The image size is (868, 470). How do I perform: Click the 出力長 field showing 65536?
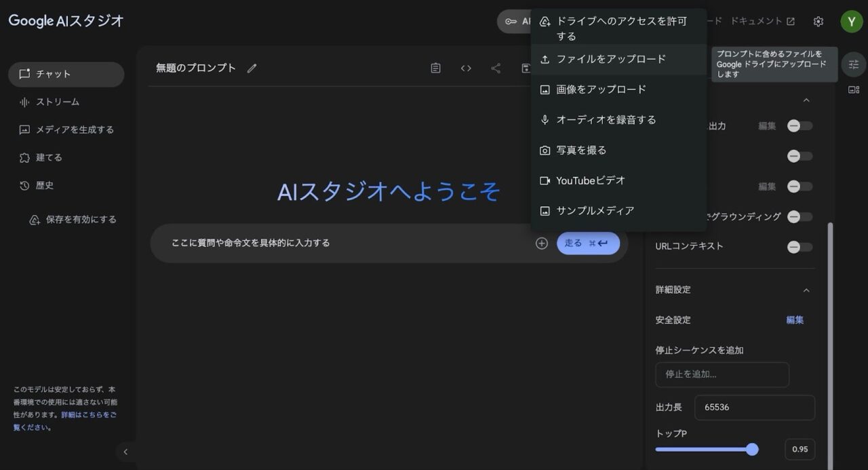click(755, 408)
